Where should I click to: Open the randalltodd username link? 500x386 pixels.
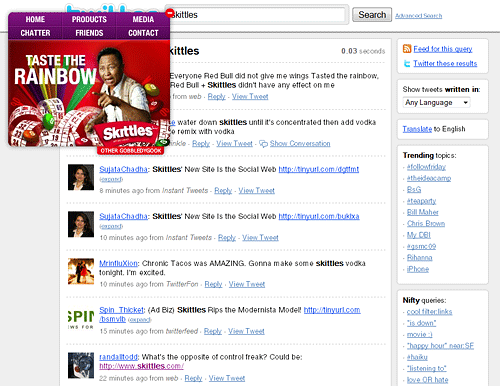point(118,357)
